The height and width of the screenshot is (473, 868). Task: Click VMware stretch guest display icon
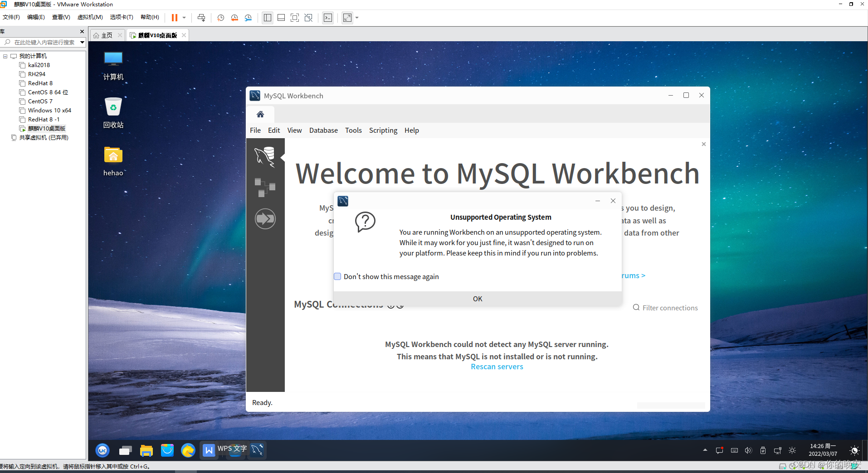347,18
